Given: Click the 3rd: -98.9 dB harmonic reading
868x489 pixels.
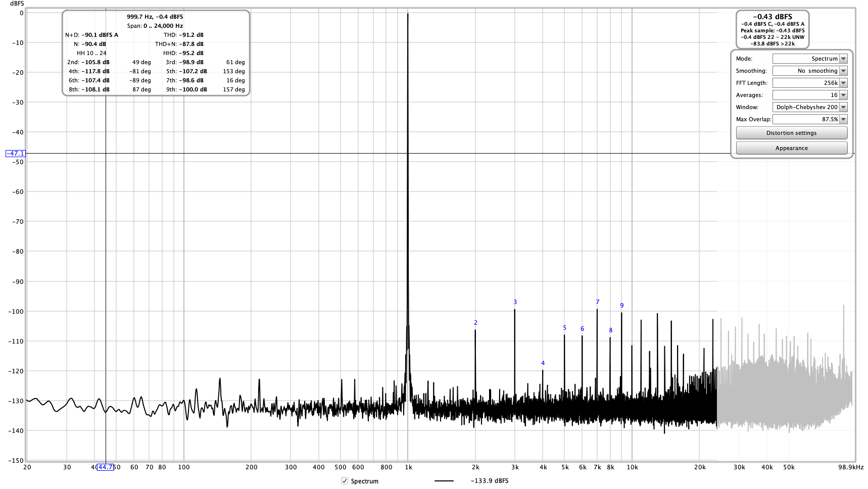Looking at the screenshot, I should point(184,62).
